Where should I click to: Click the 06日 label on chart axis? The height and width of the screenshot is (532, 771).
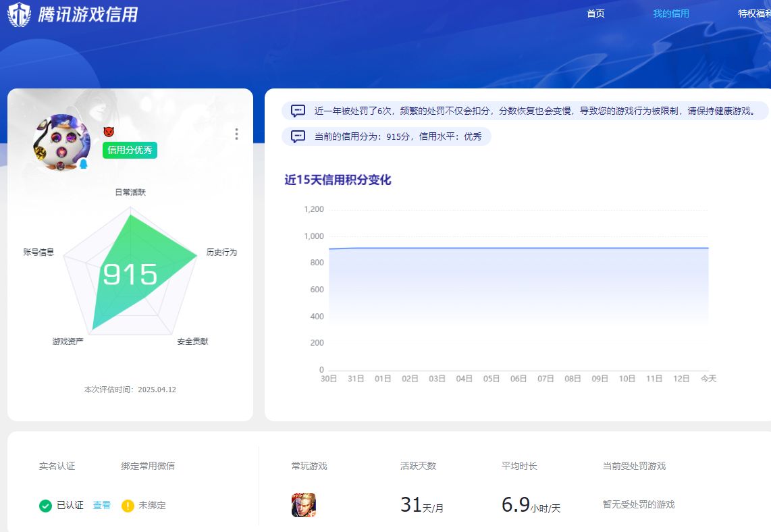[519, 379]
